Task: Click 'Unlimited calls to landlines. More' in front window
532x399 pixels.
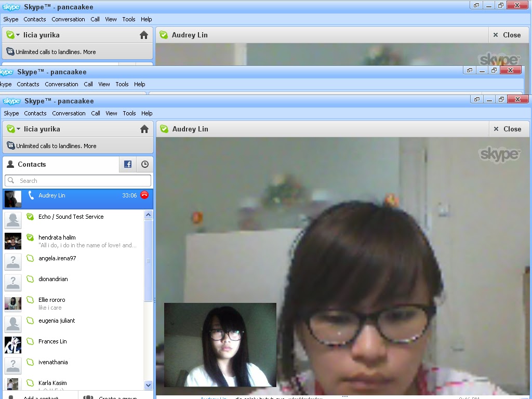Action: pyautogui.click(x=56, y=146)
